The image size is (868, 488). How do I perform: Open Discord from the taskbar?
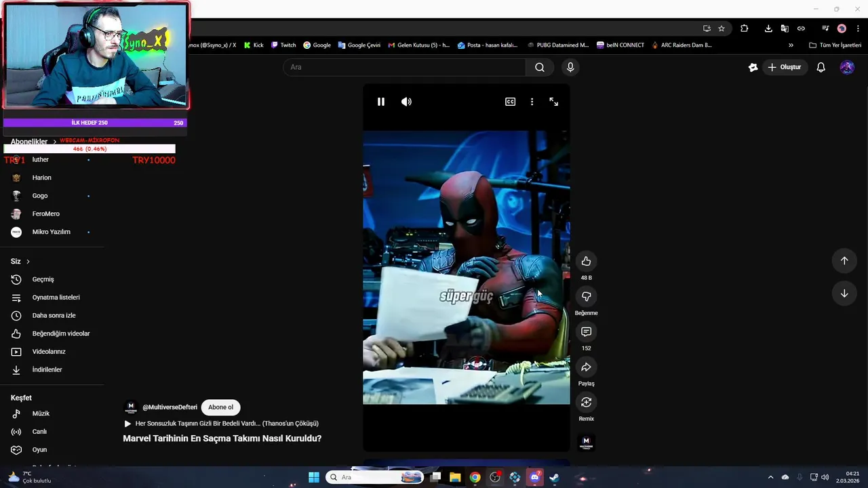pos(534,477)
